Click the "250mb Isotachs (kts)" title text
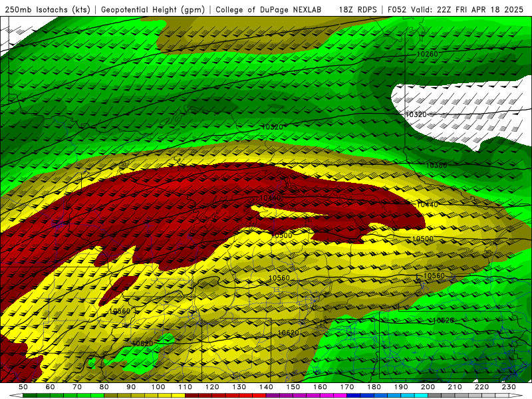The image size is (532, 399). tap(47, 9)
